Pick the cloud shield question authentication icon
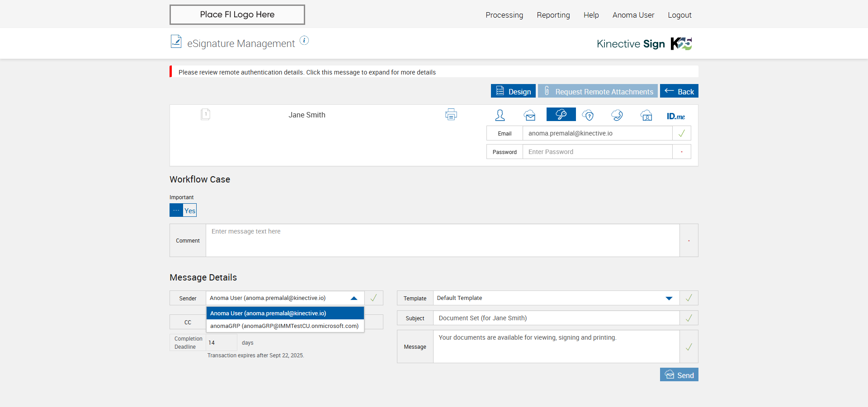 click(x=588, y=115)
